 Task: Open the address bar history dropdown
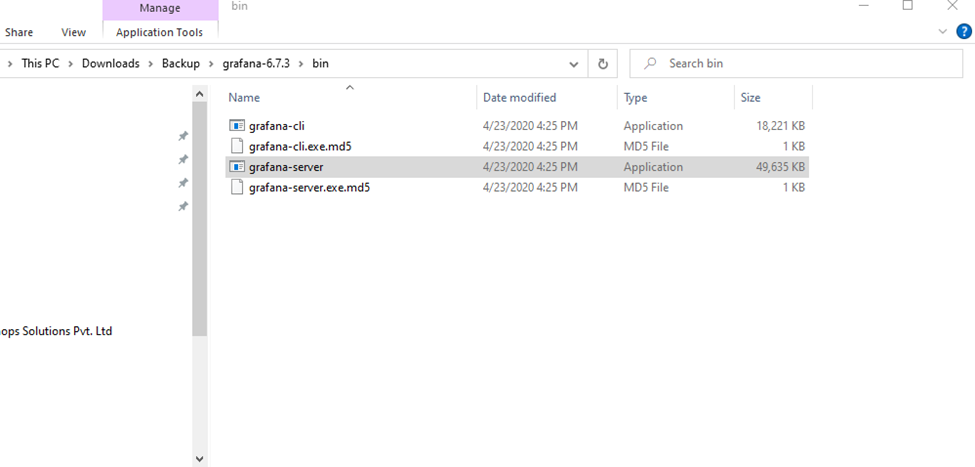click(x=573, y=63)
